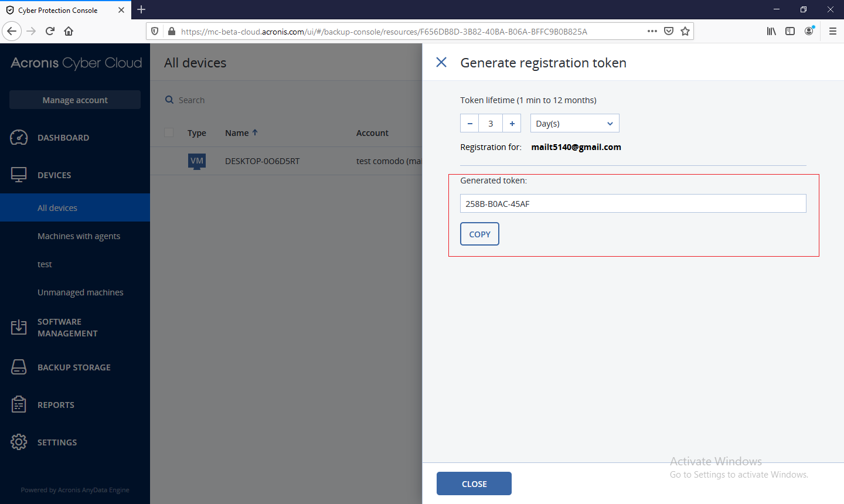Select Machines with agents in sidebar
The width and height of the screenshot is (844, 504).
[x=79, y=236]
